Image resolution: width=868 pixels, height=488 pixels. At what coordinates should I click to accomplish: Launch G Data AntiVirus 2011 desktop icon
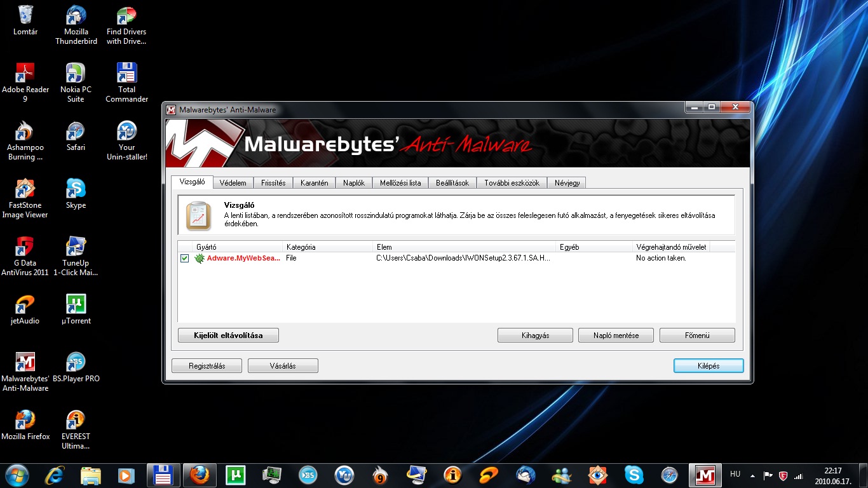(25, 256)
